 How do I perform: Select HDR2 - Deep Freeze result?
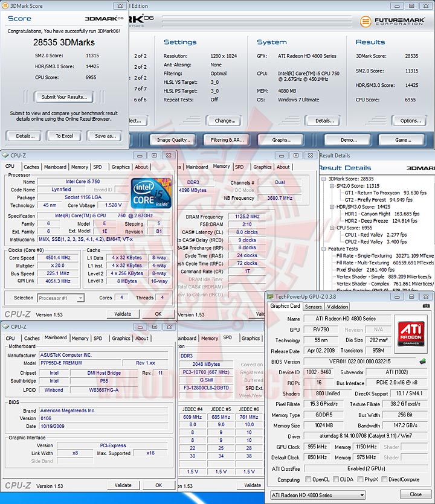381,221
